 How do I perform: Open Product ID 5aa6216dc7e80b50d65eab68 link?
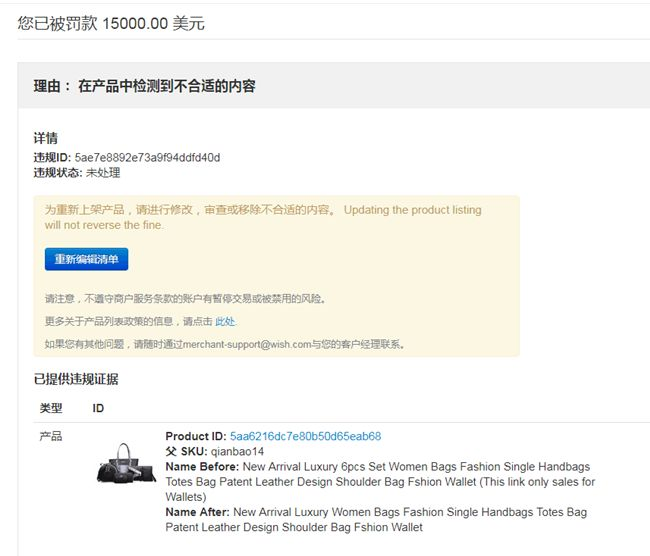point(306,436)
